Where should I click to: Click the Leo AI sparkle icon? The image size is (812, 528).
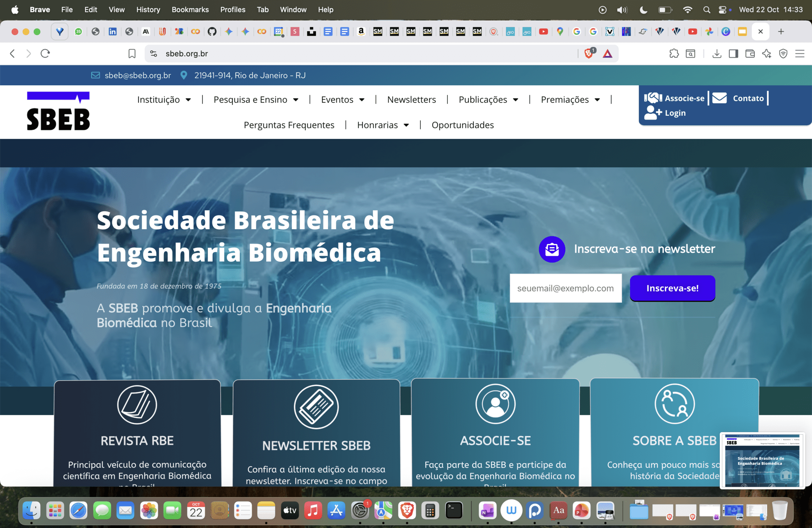tap(767, 54)
